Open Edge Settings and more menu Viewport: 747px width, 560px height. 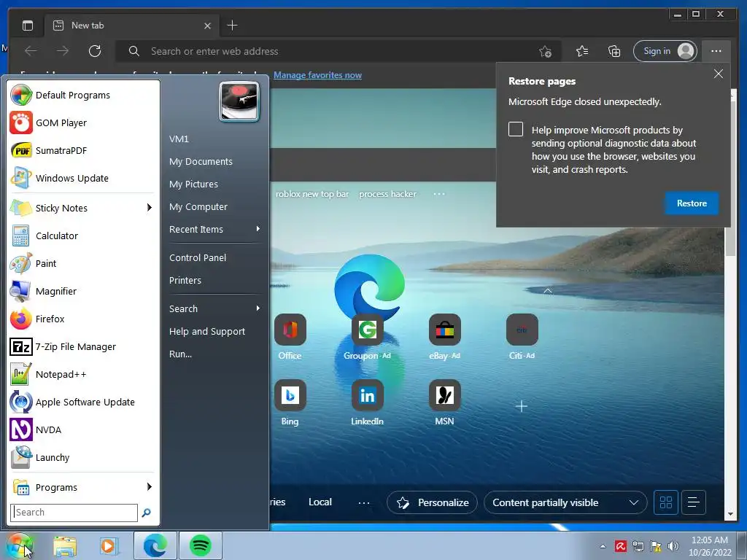(x=716, y=51)
